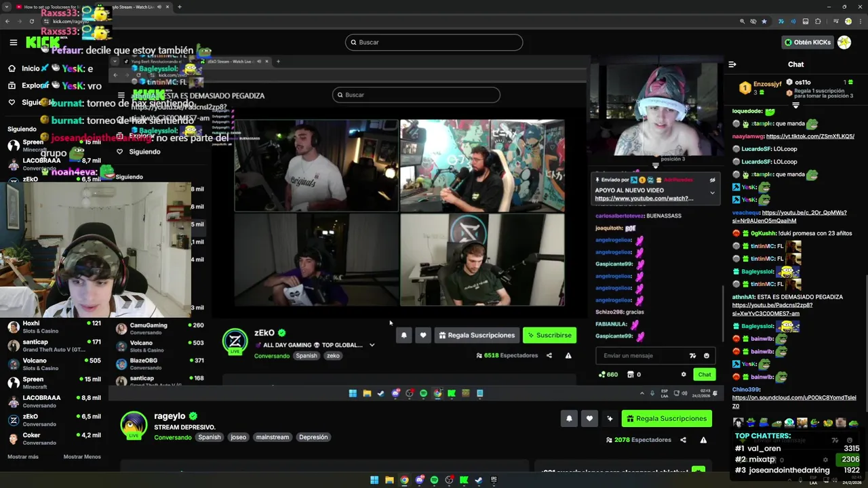Click Mostrar Menos in the sidebar
This screenshot has width=868, height=488.
[82, 457]
